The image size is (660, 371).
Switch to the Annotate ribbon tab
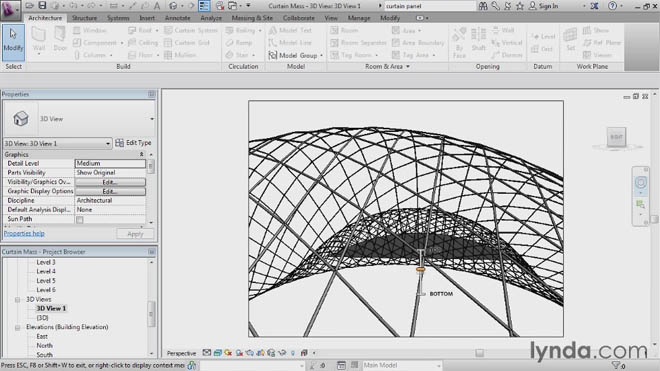point(177,18)
